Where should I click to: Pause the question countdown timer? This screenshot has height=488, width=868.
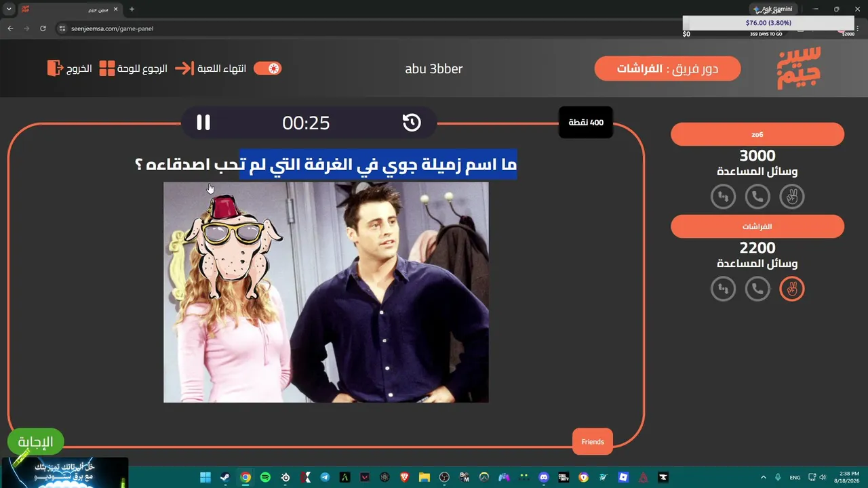(x=203, y=123)
